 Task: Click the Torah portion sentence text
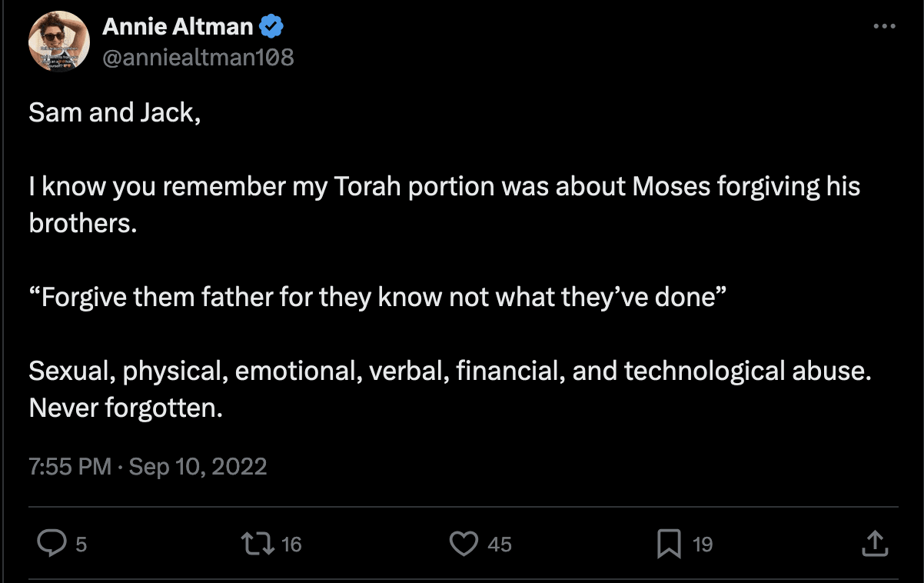tap(444, 187)
